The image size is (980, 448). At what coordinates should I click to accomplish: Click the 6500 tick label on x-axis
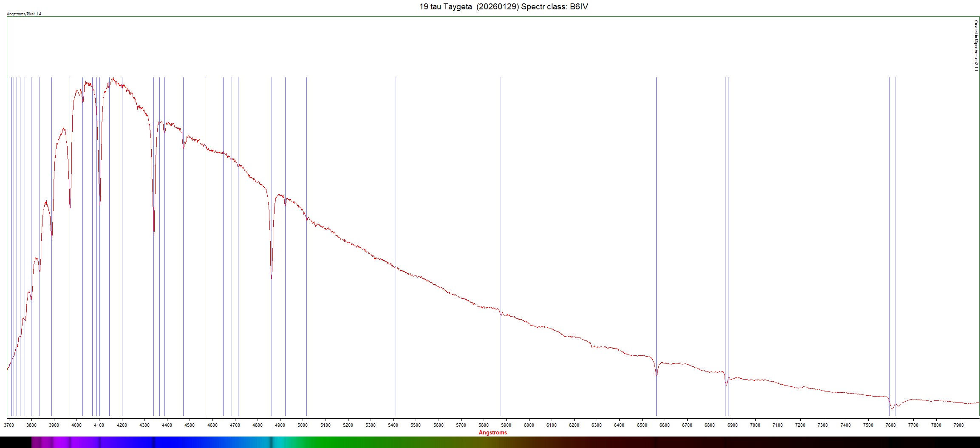[642, 425]
